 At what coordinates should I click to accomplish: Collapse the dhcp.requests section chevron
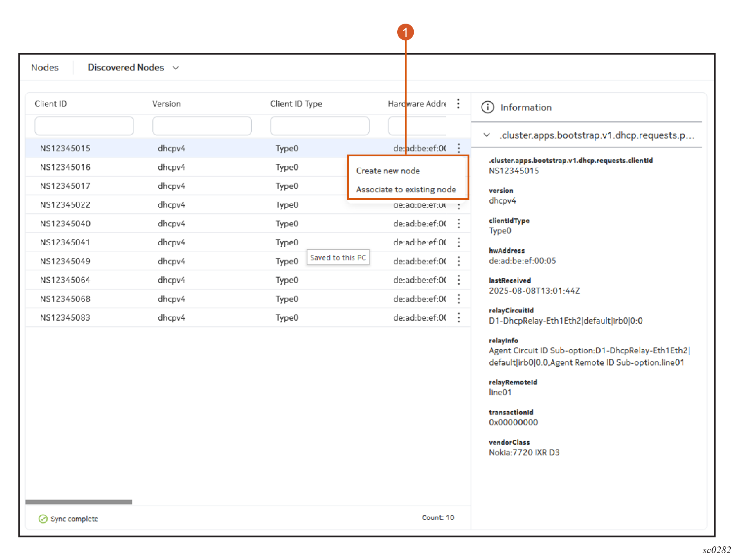[x=487, y=135]
